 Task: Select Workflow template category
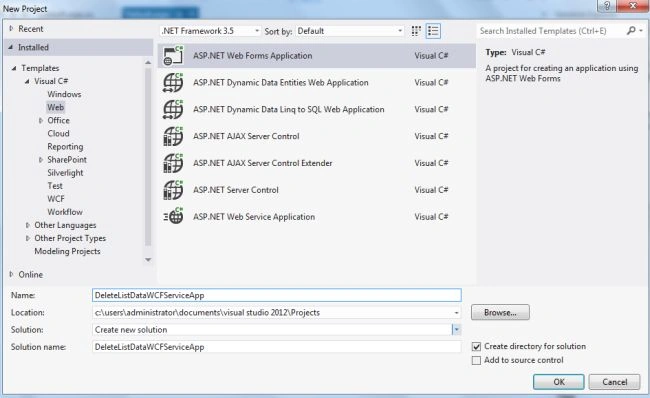(x=65, y=212)
